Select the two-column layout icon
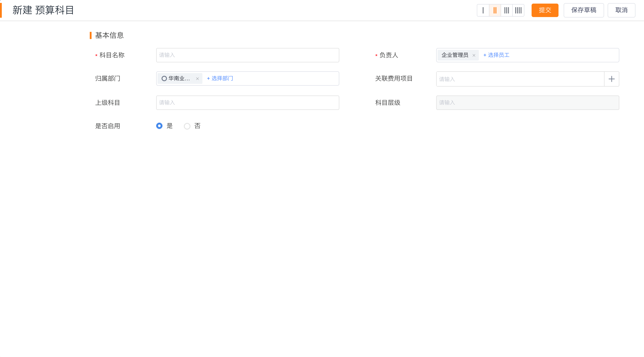Screen dimensions: 644x357 click(x=495, y=10)
